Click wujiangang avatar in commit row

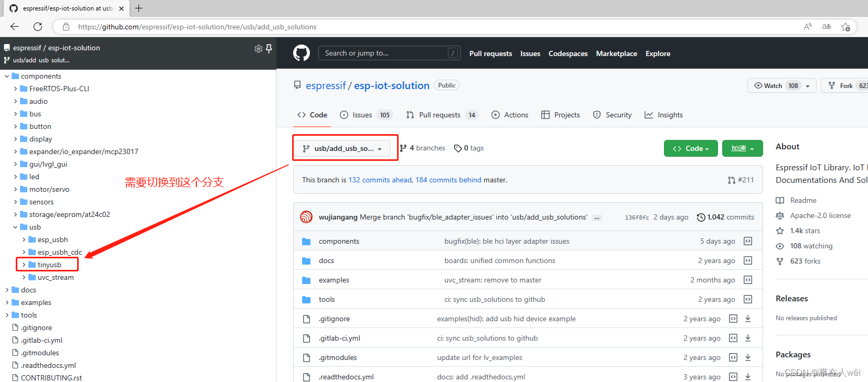point(306,217)
